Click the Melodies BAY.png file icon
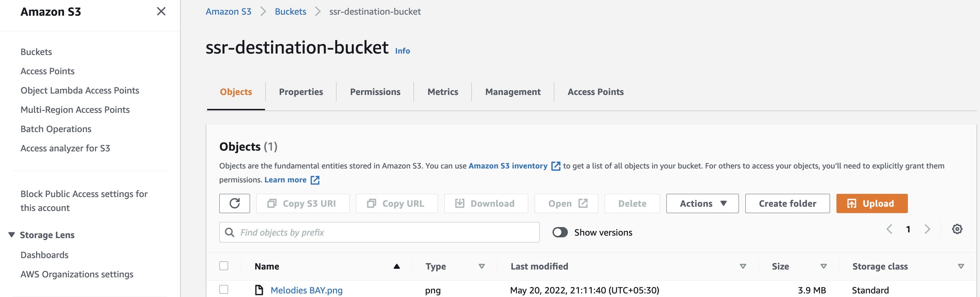980x297 pixels. 259,290
